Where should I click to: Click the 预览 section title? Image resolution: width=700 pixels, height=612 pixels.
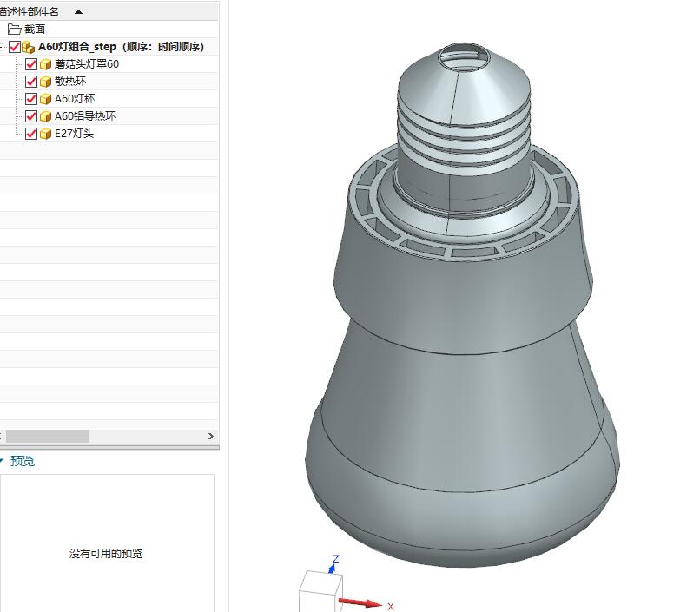click(x=23, y=461)
